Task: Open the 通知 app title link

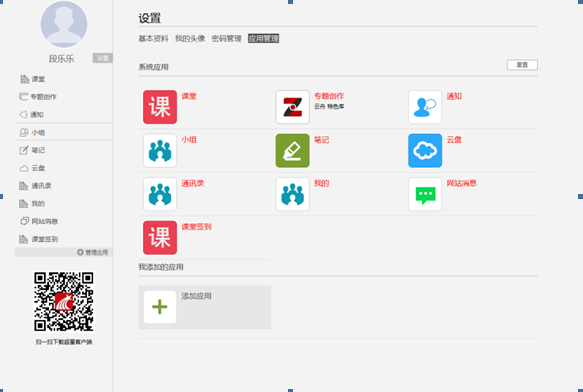Action: click(x=454, y=96)
